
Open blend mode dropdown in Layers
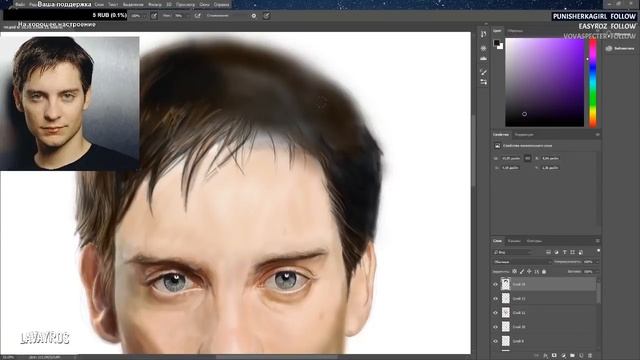coord(522,262)
